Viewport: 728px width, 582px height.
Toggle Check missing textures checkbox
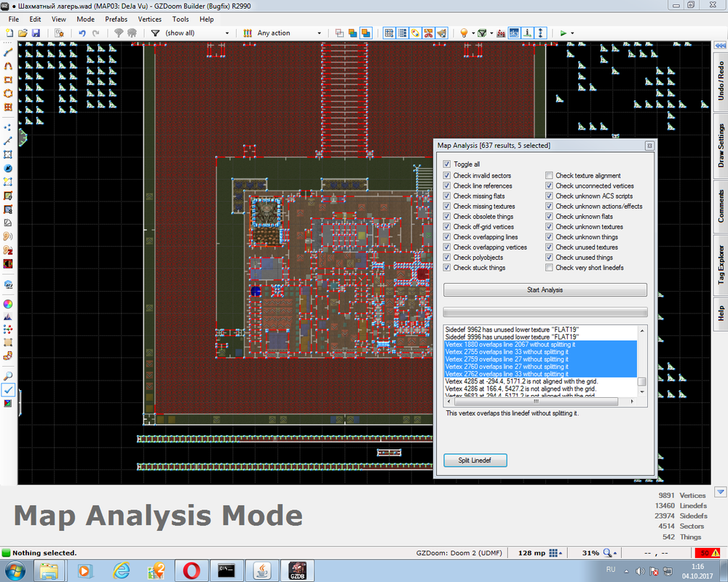pyautogui.click(x=447, y=206)
